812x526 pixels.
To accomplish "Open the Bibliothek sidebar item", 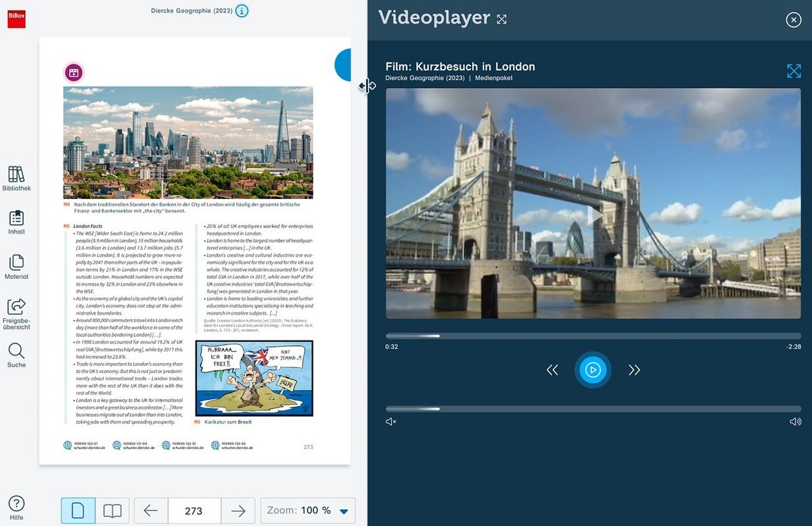I will pyautogui.click(x=16, y=179).
